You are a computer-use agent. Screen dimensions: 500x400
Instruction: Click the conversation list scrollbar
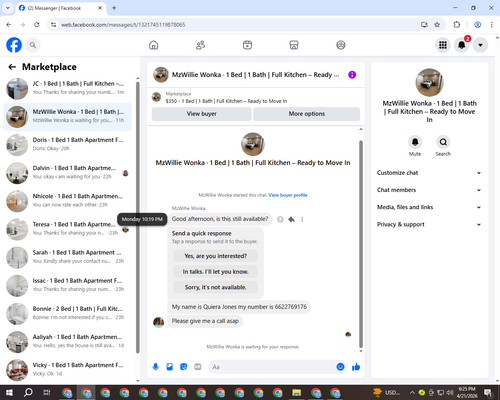tap(138, 217)
